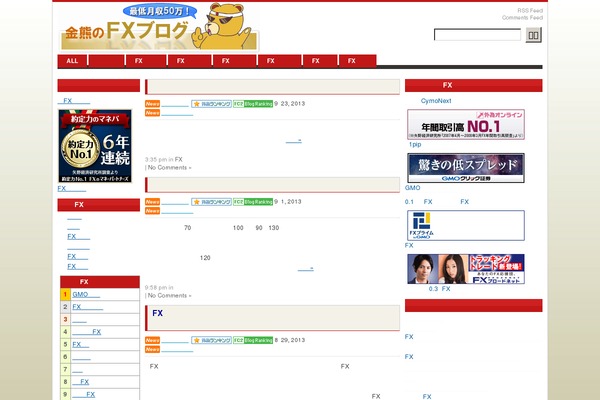
Task: Click the post date text '9 23, 2013'
Action: pos(290,104)
